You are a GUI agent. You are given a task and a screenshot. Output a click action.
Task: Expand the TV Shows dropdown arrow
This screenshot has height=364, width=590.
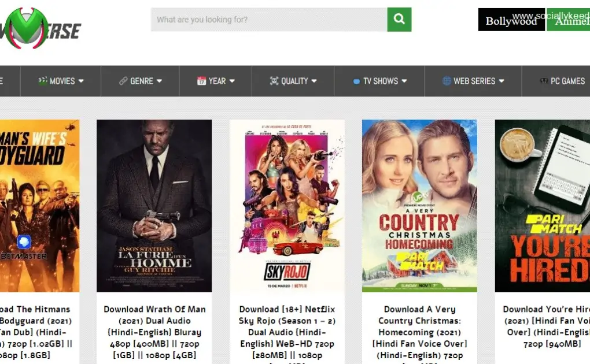(404, 81)
